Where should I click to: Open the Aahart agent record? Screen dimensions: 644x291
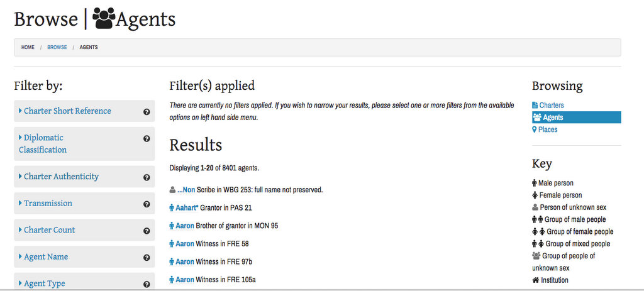click(x=186, y=208)
